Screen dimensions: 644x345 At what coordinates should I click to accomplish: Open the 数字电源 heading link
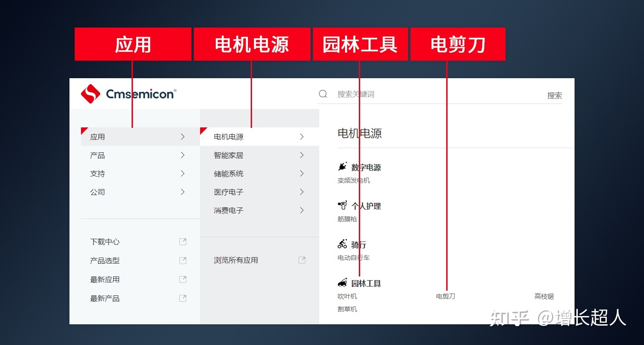click(366, 167)
